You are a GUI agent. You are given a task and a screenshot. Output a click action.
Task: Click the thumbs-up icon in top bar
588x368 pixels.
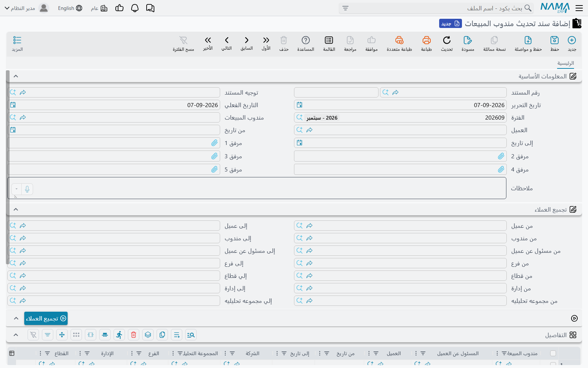click(x=119, y=8)
